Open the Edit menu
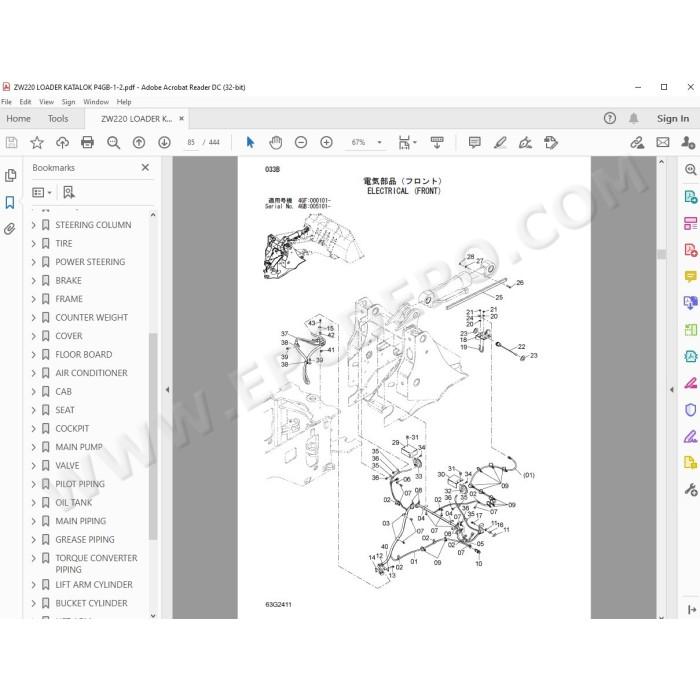 pos(25,102)
